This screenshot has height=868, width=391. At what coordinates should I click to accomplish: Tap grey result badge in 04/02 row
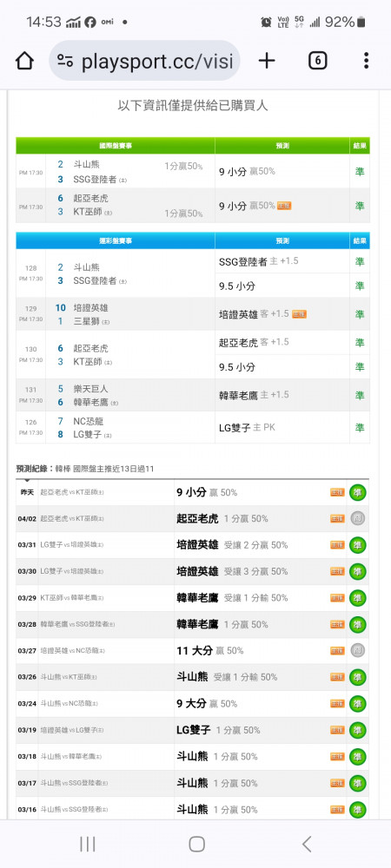point(357,519)
